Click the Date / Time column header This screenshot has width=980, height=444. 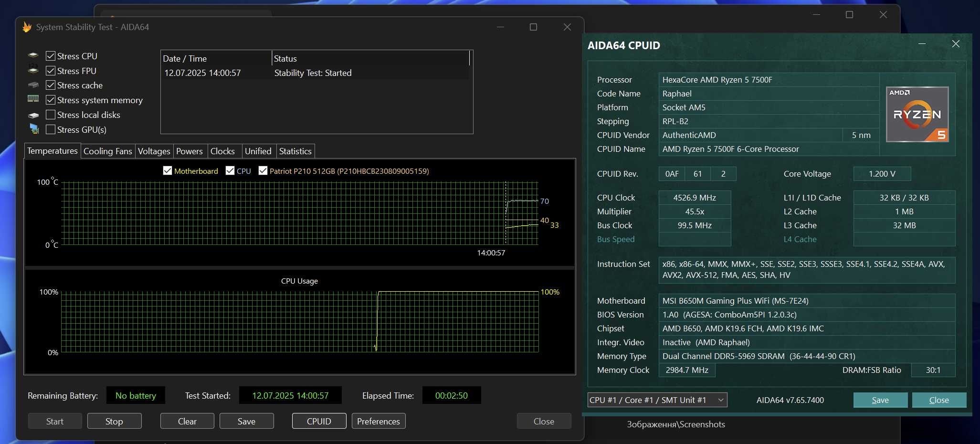216,58
